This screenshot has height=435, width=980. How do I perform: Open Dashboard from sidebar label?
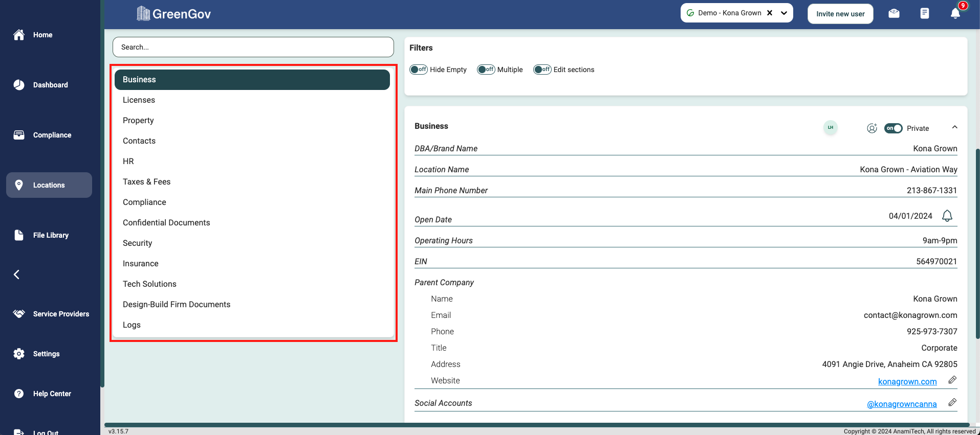(51, 85)
